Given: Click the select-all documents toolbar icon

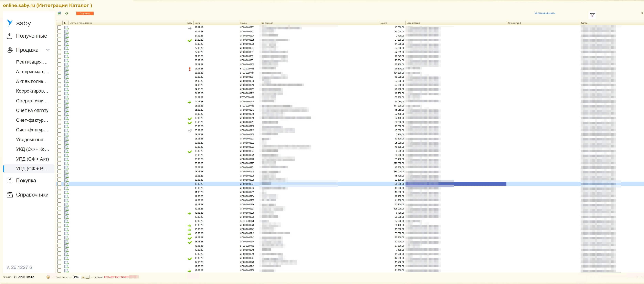Looking at the screenshot, I should coord(59,13).
